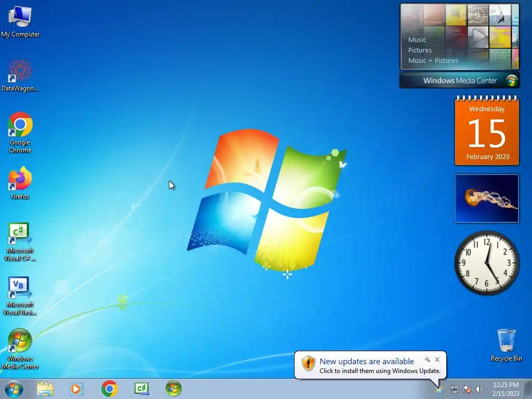Click the Windows Media Center gadget title bar
532x399 pixels.
[x=459, y=81]
